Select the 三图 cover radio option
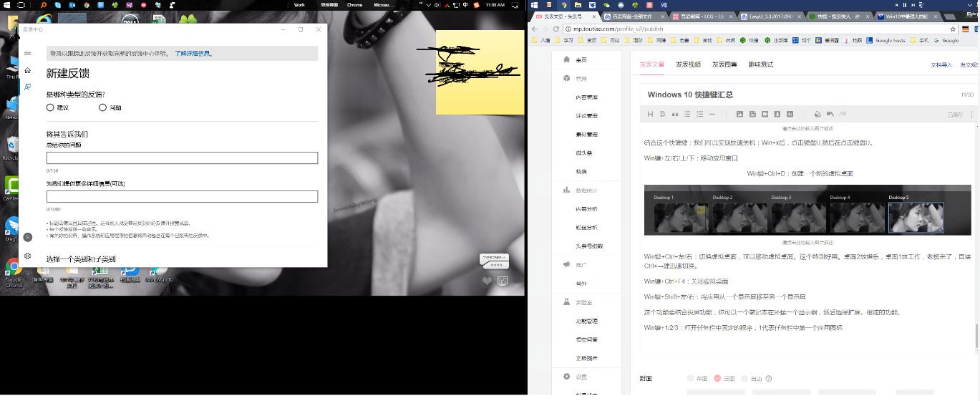Image resolution: width=980 pixels, height=401 pixels. tap(717, 379)
